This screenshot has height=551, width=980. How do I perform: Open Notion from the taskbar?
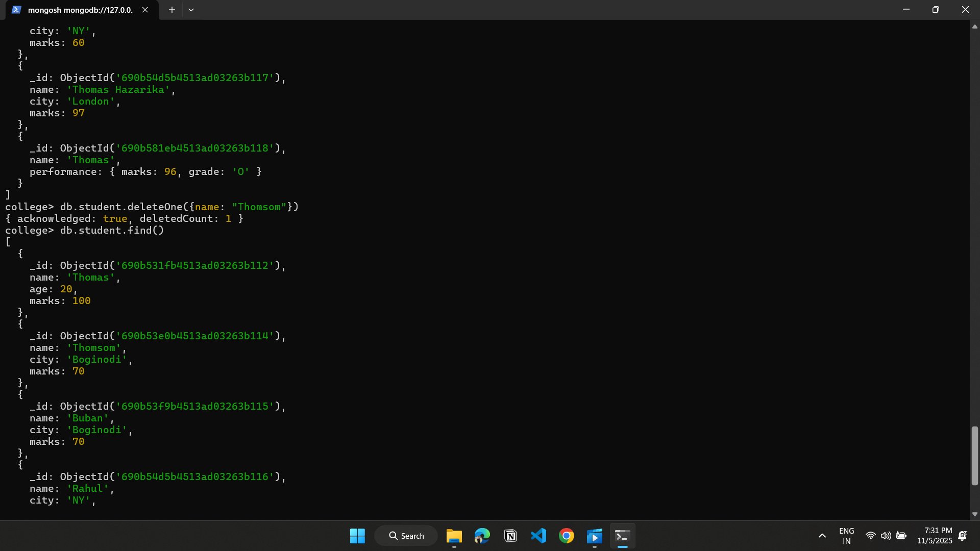[x=510, y=536]
